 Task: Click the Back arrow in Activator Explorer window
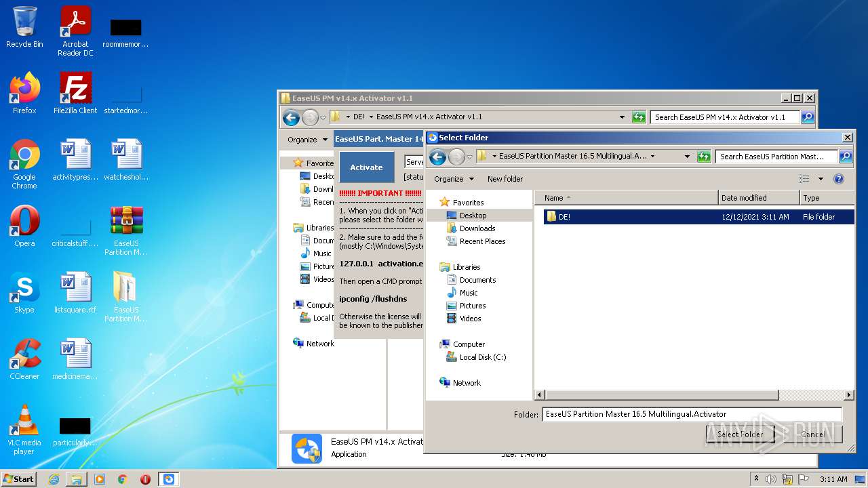291,117
